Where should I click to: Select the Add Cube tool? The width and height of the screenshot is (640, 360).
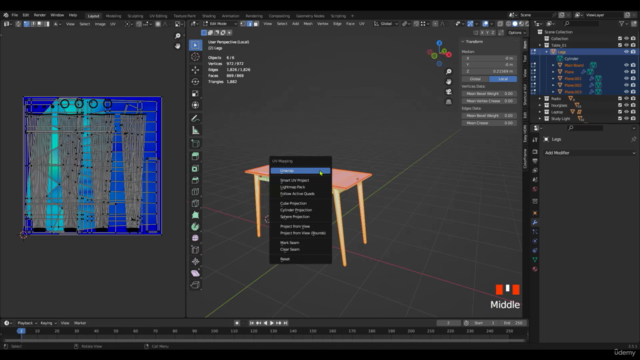(196, 143)
